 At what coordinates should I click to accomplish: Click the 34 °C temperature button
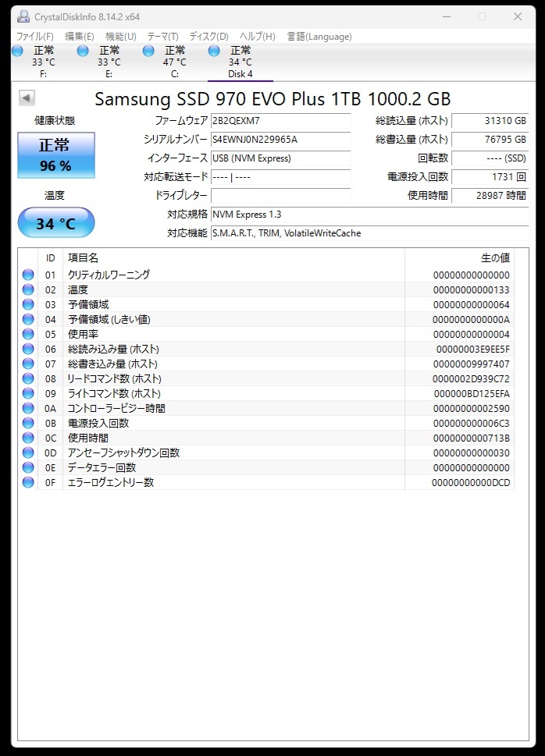point(56,223)
